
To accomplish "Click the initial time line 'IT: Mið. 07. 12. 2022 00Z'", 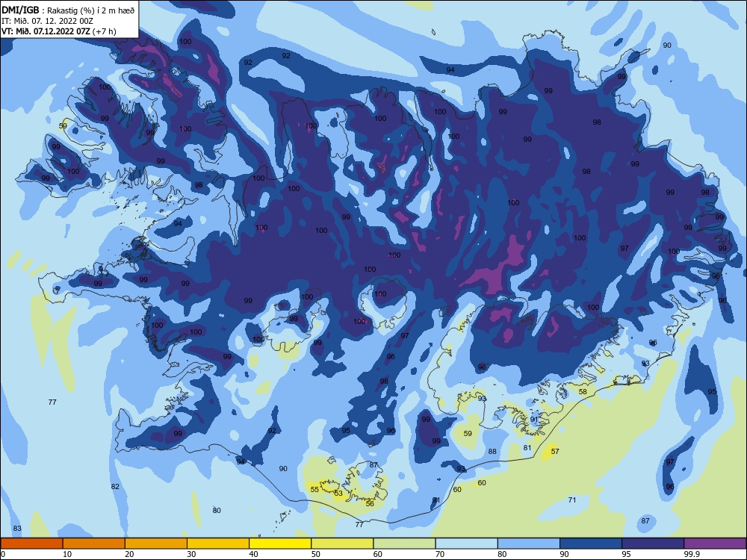I will (x=47, y=21).
